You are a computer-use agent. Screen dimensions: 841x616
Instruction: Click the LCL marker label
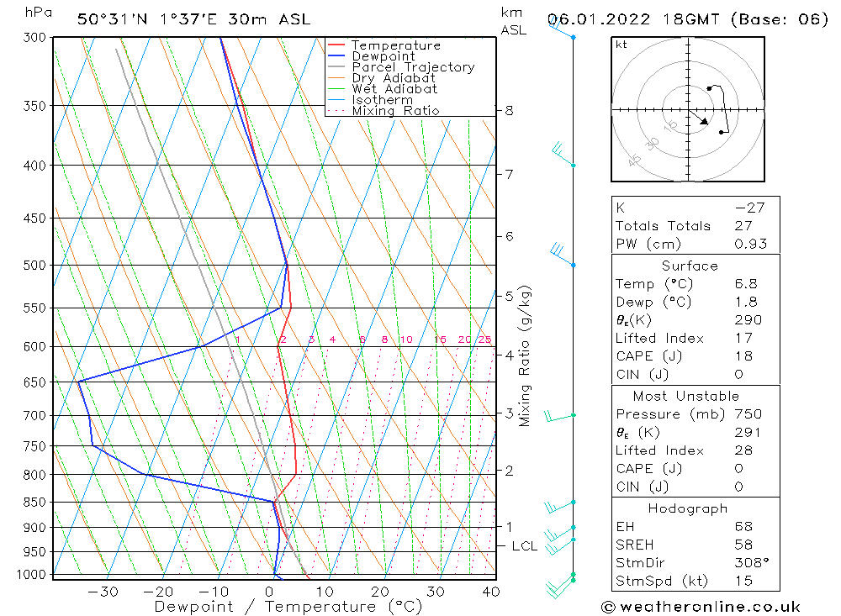pyautogui.click(x=524, y=546)
